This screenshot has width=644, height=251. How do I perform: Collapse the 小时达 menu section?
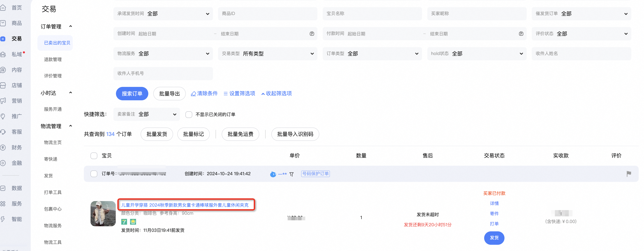(x=70, y=93)
